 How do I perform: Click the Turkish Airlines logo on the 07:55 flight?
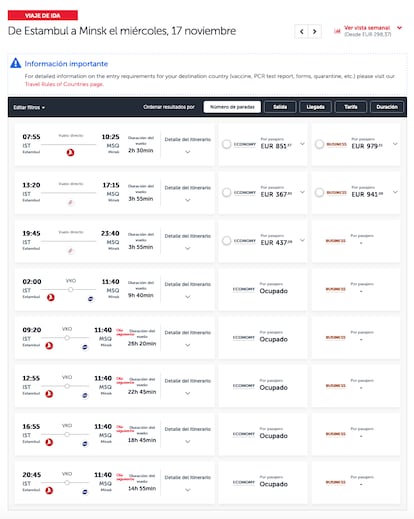pos(70,153)
